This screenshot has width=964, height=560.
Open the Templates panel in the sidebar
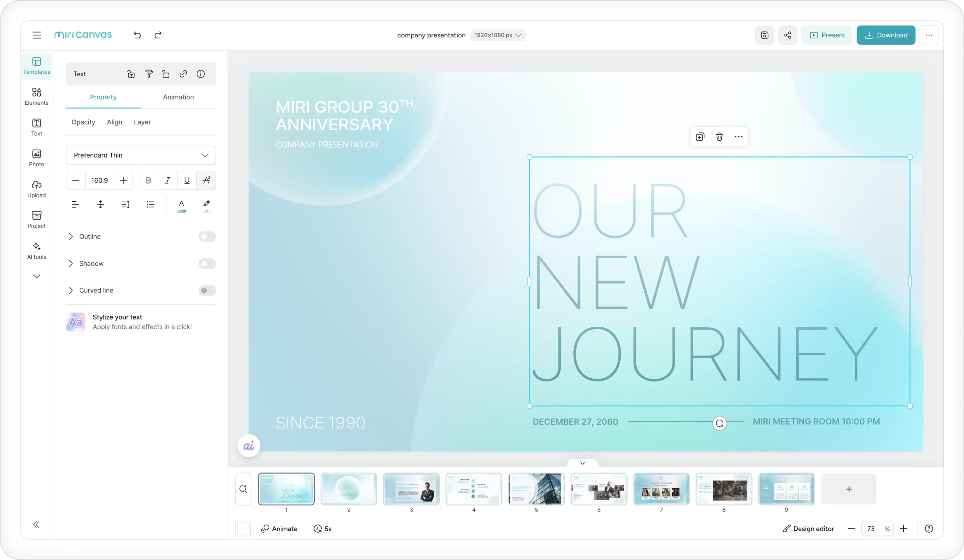point(36,65)
